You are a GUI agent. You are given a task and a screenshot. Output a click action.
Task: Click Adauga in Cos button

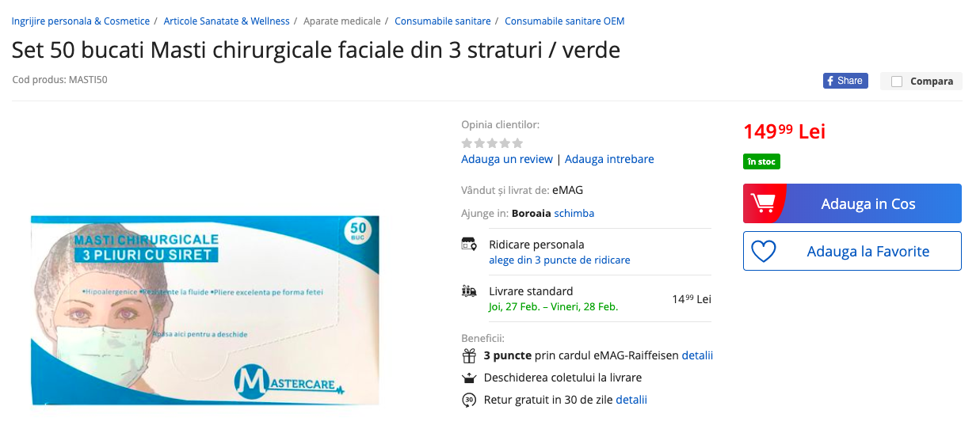(x=852, y=203)
